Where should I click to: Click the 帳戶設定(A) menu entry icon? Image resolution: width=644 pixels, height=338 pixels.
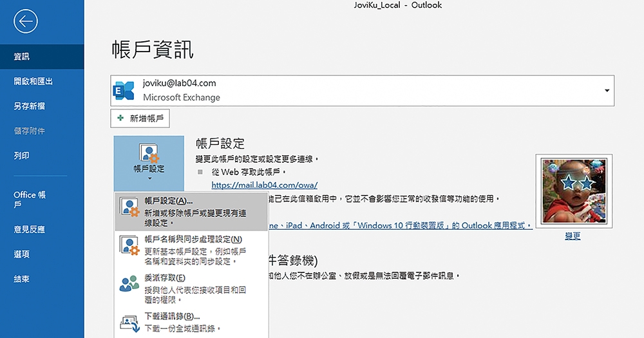(x=129, y=207)
